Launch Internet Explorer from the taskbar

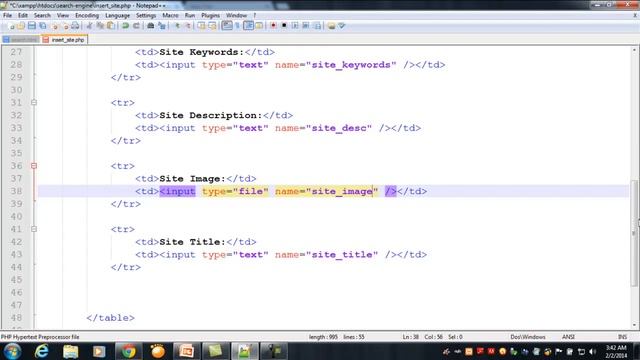(x=41, y=351)
